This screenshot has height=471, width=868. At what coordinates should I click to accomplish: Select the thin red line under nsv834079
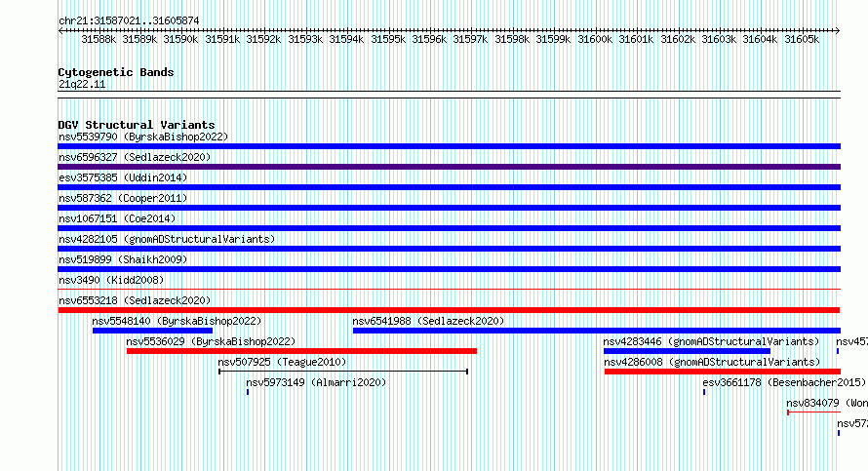pos(813,412)
